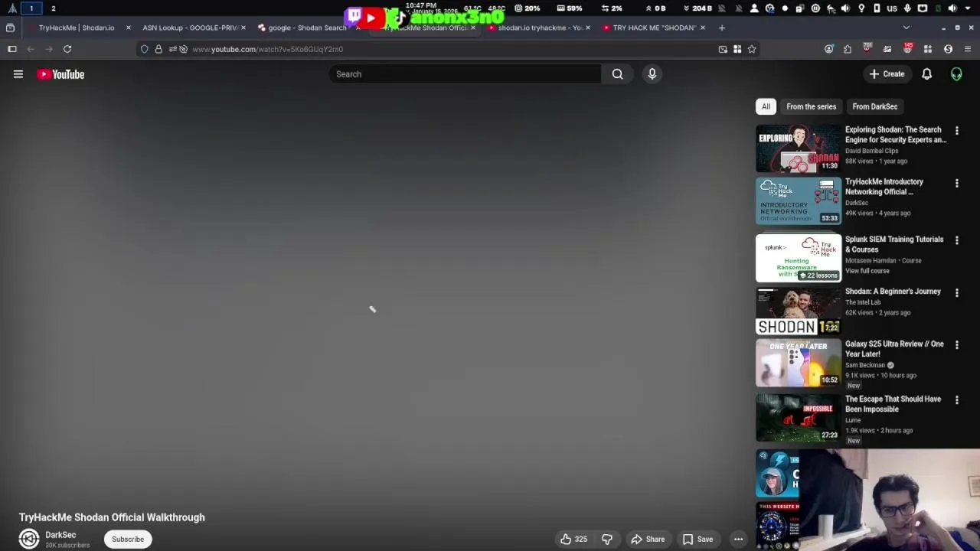Save the video to a playlist
This screenshot has height=551, width=980.
click(x=697, y=539)
